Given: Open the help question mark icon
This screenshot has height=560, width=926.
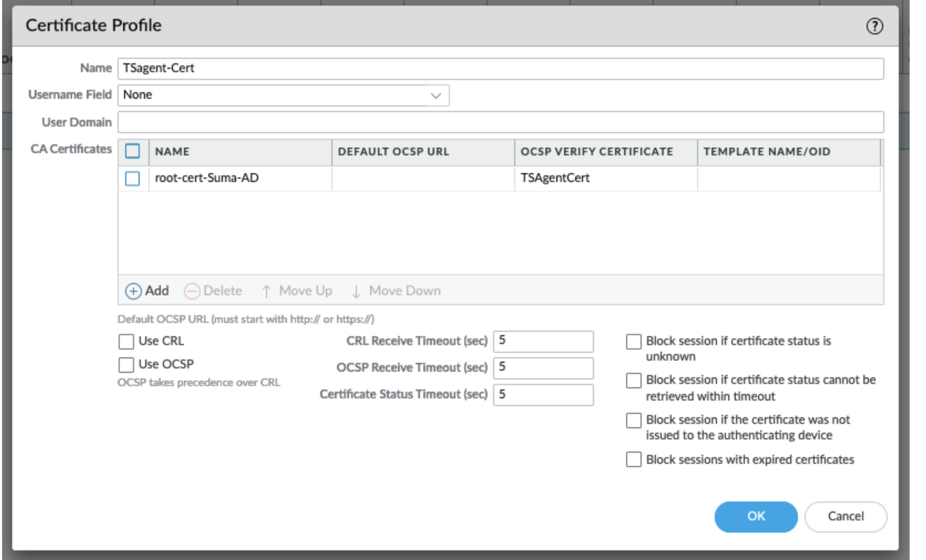Looking at the screenshot, I should pyautogui.click(x=874, y=26).
